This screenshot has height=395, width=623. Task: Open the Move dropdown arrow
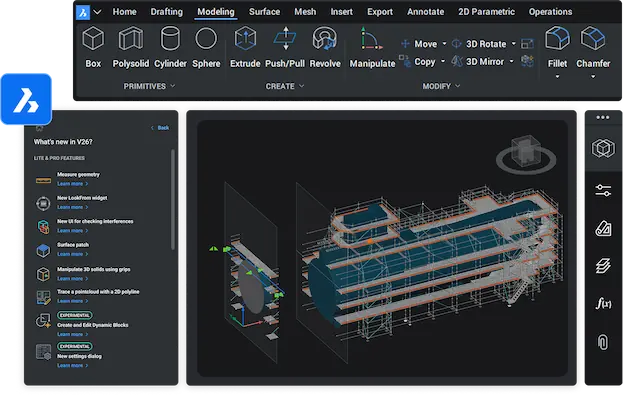[444, 44]
